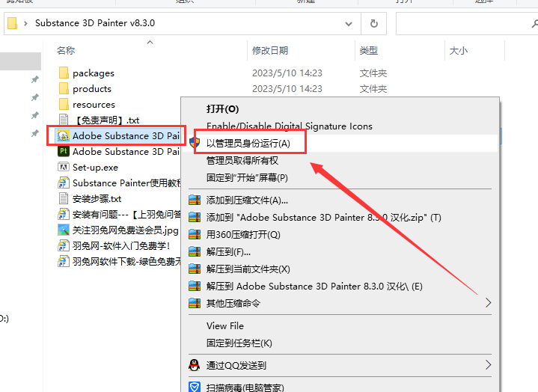Select the Set-up.exe file name
The height and width of the screenshot is (392, 538).
coord(95,168)
